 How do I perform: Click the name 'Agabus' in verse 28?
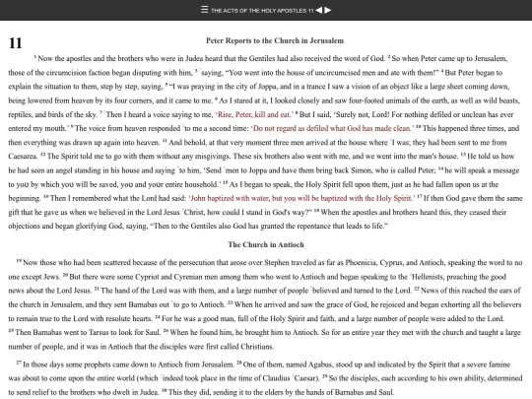320,365
